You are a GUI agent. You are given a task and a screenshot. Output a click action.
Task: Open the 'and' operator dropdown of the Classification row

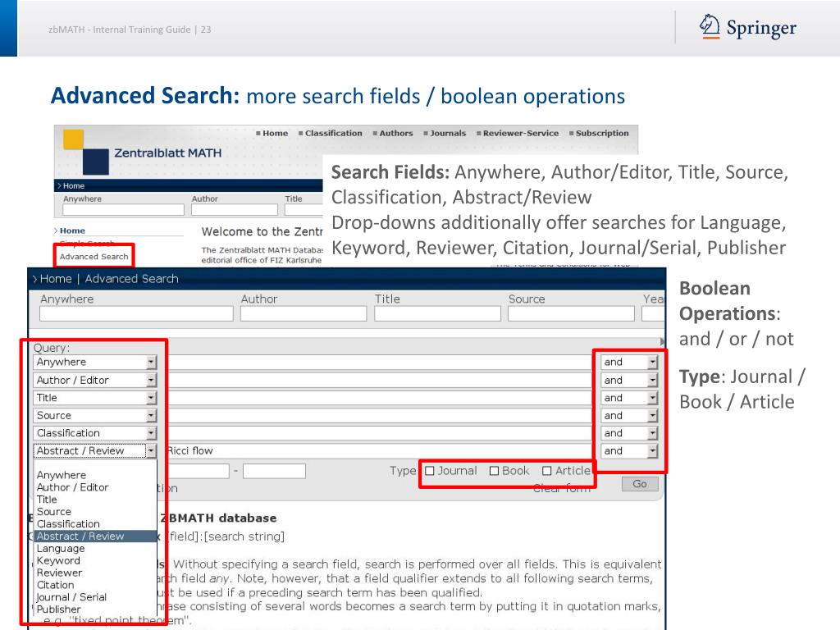point(629,433)
